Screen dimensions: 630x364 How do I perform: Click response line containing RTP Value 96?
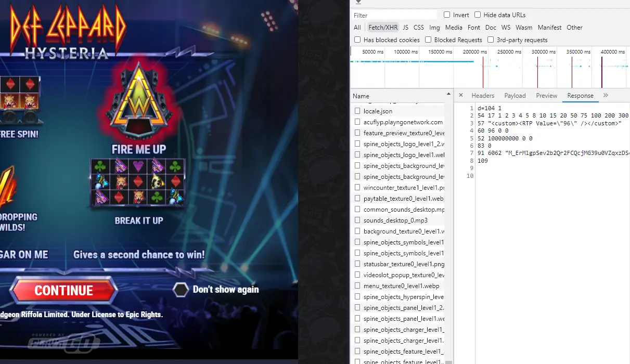[x=549, y=123]
